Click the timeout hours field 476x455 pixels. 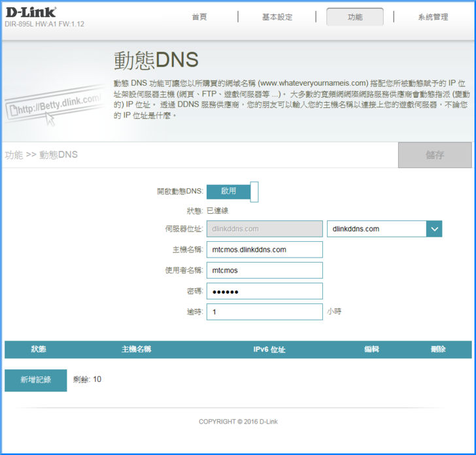[x=264, y=312]
